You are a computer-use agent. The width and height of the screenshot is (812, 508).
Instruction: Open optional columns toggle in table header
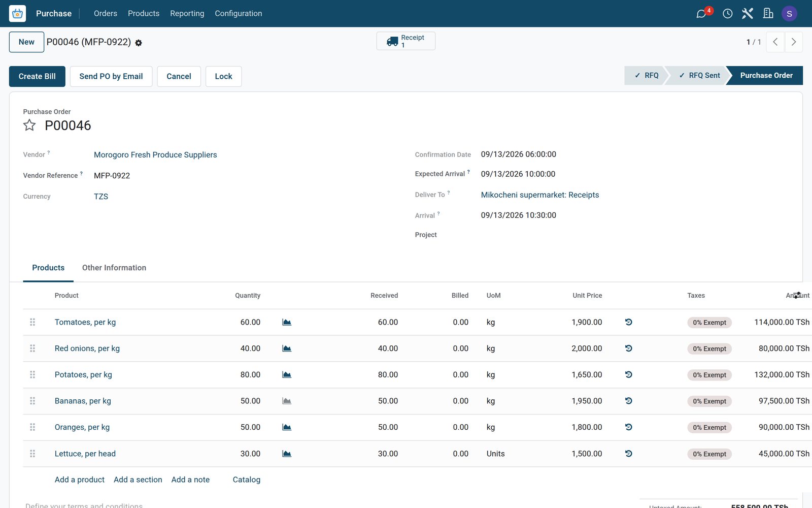point(797,295)
